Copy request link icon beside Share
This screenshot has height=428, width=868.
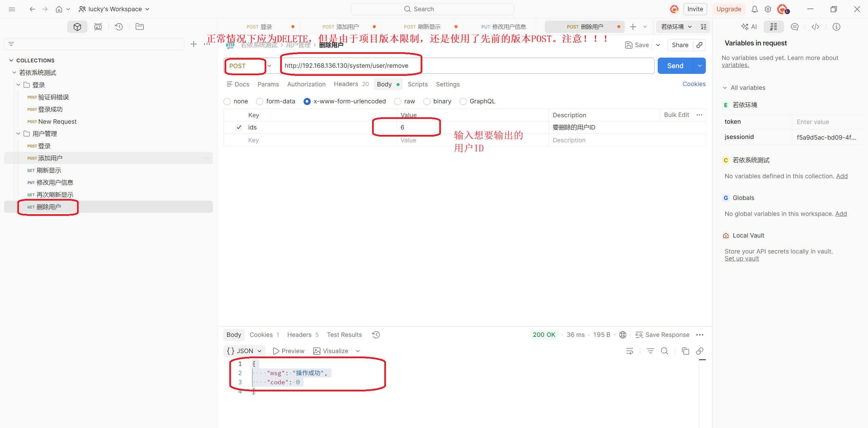[699, 45]
